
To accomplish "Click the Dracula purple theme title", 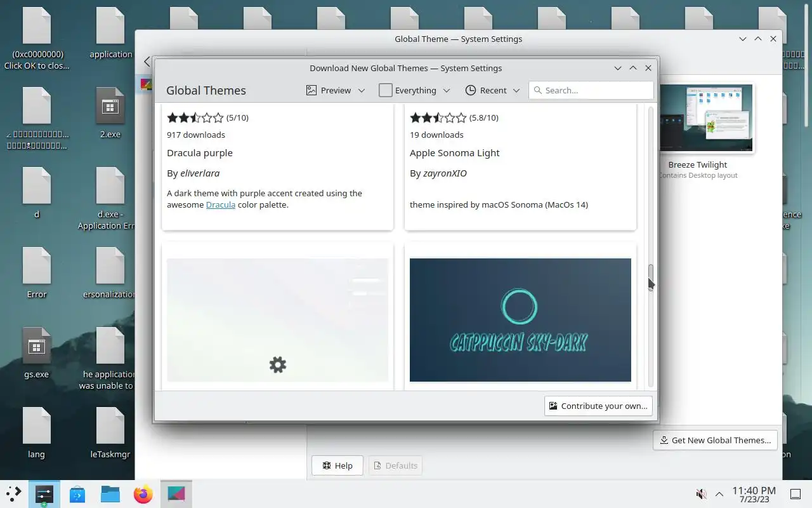I will coord(200,152).
